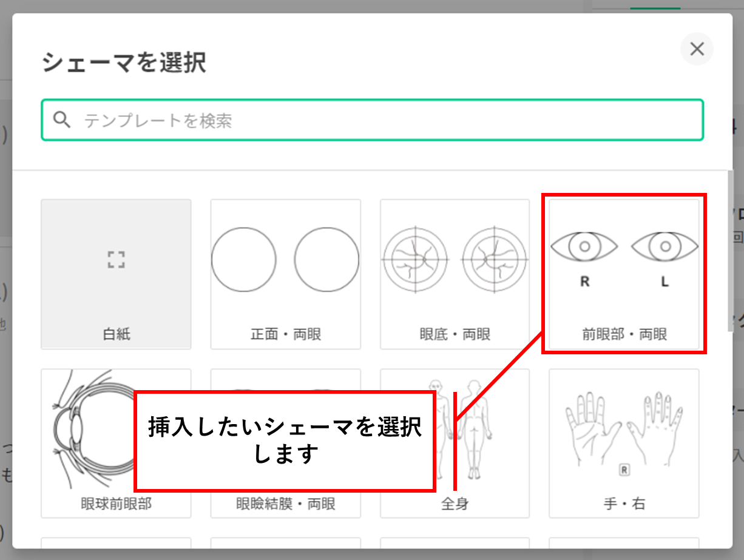
Task: Select the 眼球前眼部 schema
Action: pyautogui.click(x=116, y=444)
